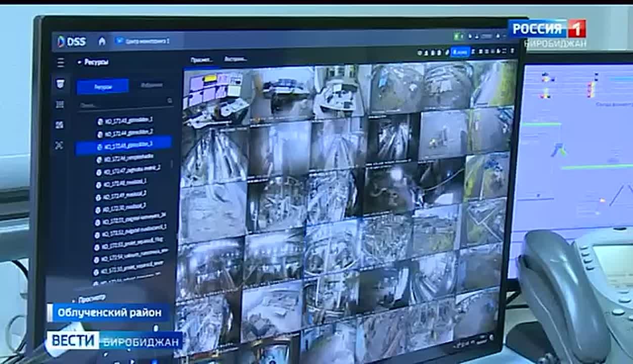Select the HD_172.48 camera in the list

click(x=121, y=183)
